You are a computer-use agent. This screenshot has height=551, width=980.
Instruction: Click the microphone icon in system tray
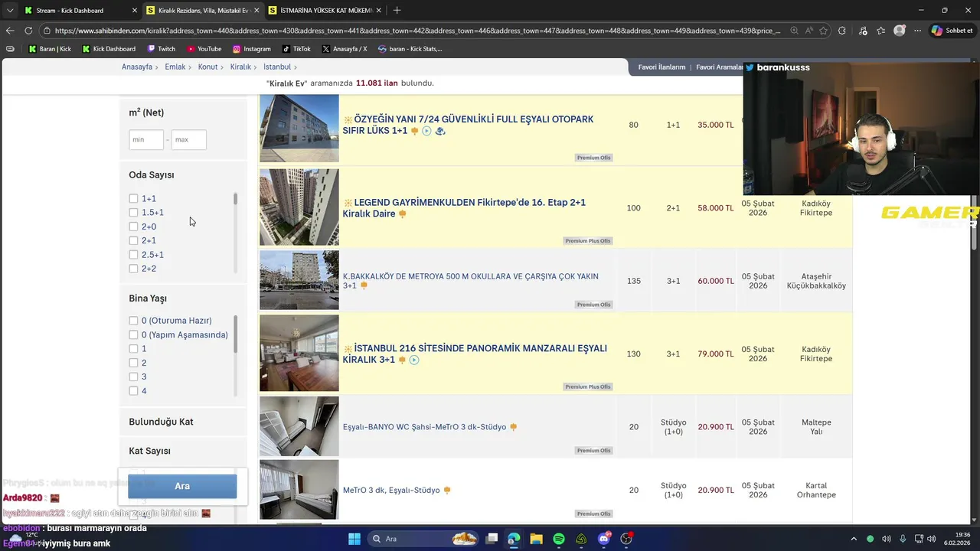903,539
